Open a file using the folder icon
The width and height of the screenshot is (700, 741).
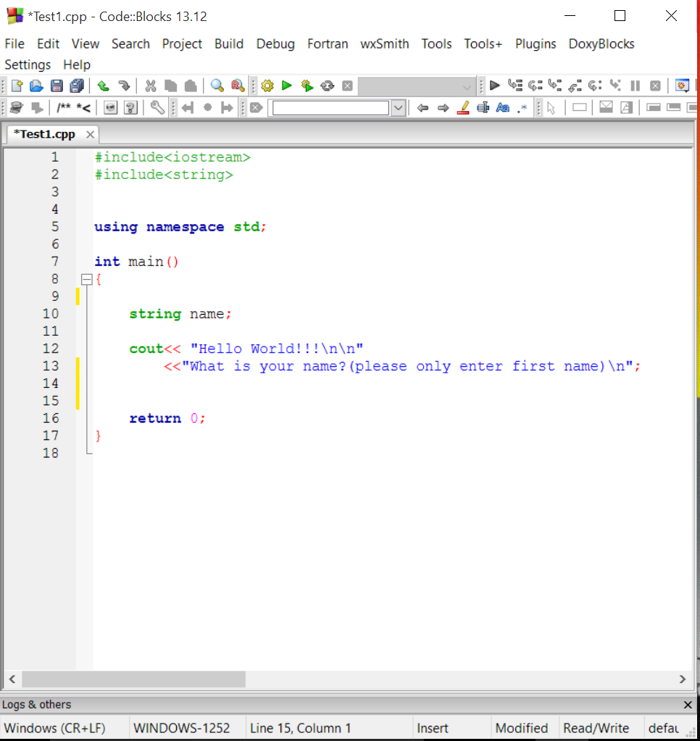click(x=37, y=86)
